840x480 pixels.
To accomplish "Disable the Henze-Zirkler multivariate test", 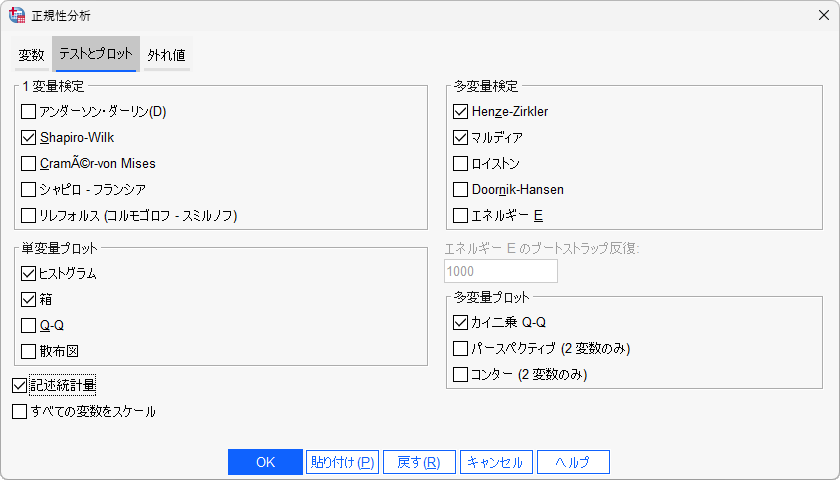I will 460,112.
